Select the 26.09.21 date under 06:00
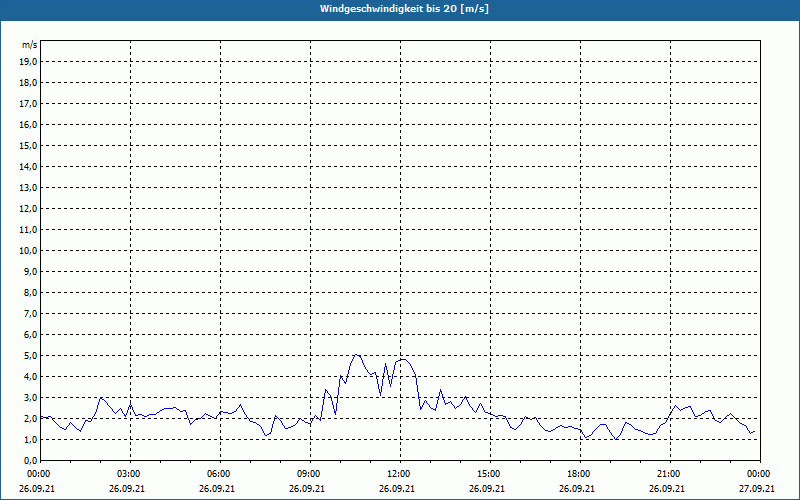This screenshot has width=800, height=500. 217,488
